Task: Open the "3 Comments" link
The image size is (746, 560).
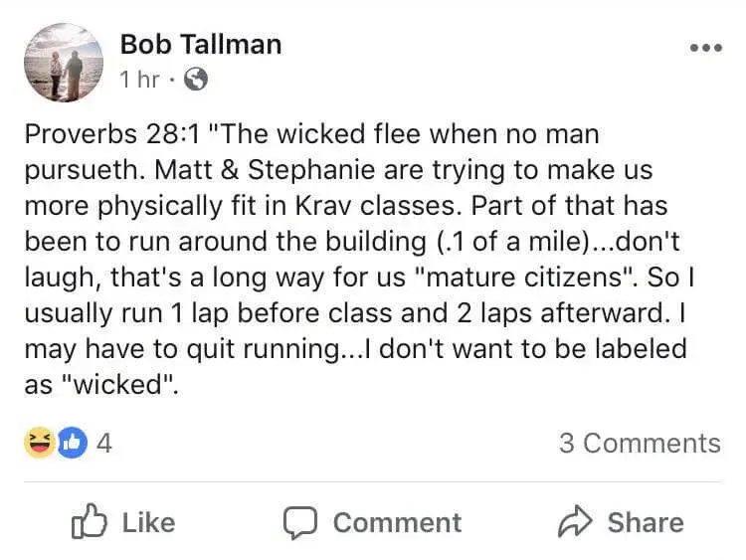Action: pos(639,443)
